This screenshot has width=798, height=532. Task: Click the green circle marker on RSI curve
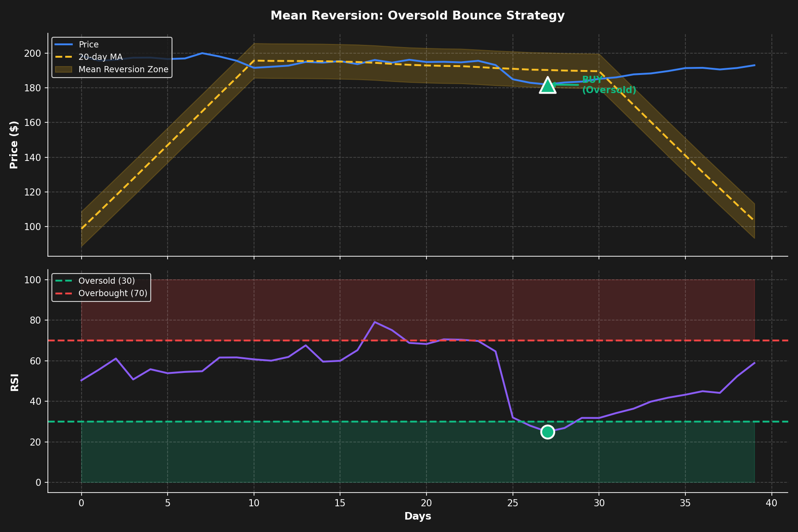548,431
